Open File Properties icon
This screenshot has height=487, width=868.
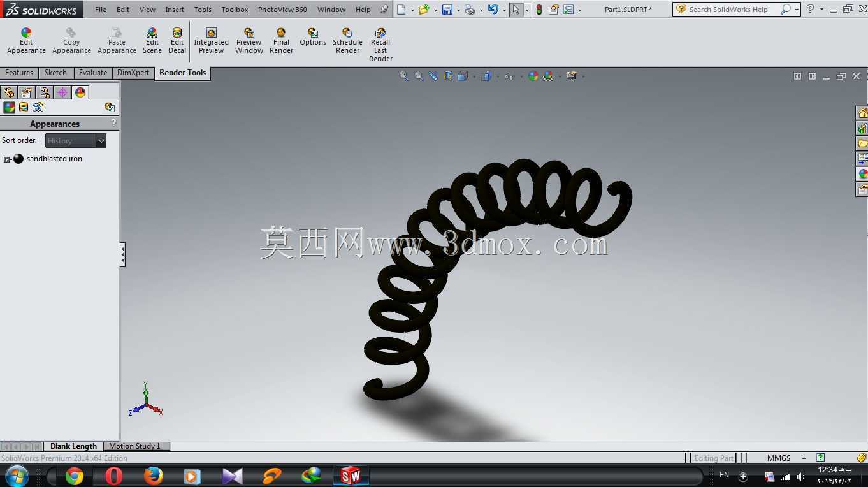554,10
